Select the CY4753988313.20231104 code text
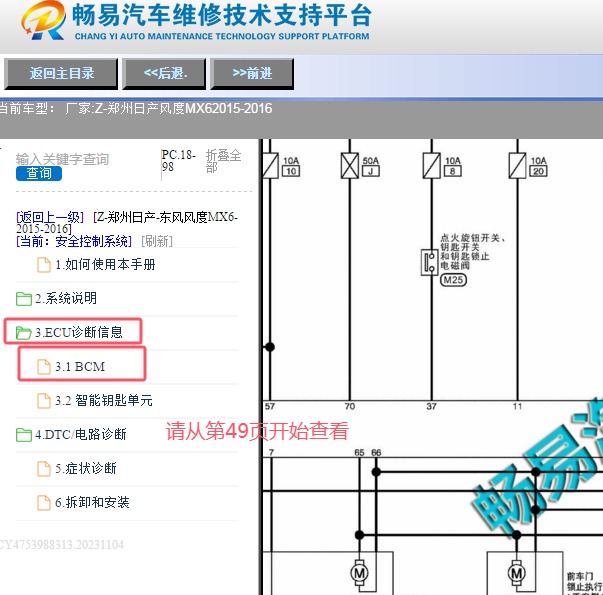This screenshot has width=603, height=595. pyautogui.click(x=62, y=545)
